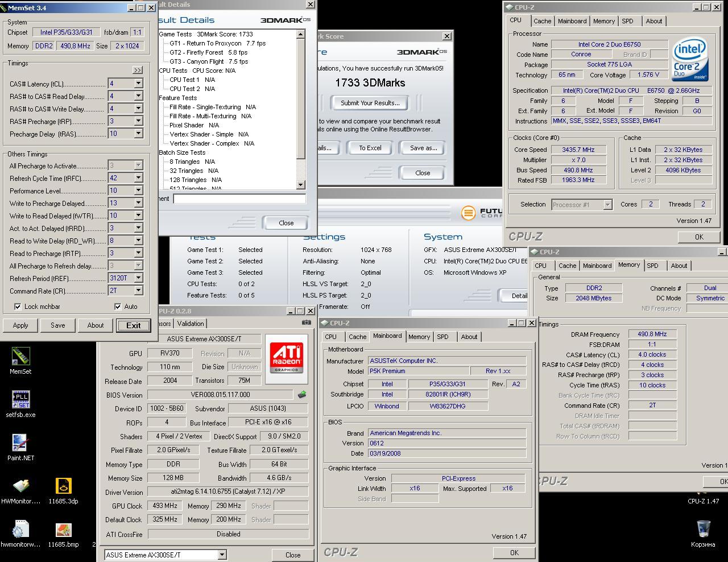Click About button in MemSet
This screenshot has width=728, height=562.
[96, 325]
